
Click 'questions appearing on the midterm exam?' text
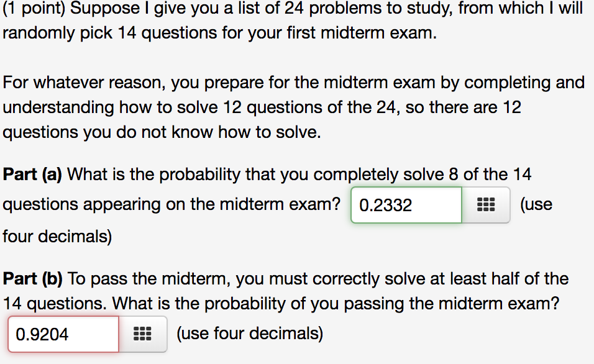pyautogui.click(x=171, y=204)
